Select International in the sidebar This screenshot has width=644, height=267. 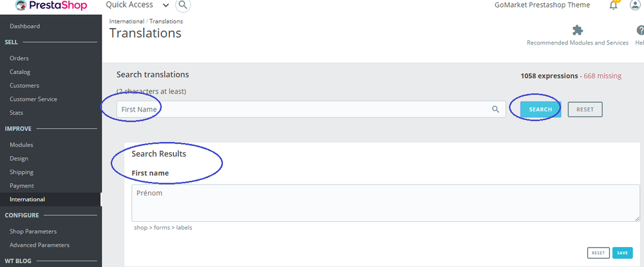pyautogui.click(x=27, y=199)
